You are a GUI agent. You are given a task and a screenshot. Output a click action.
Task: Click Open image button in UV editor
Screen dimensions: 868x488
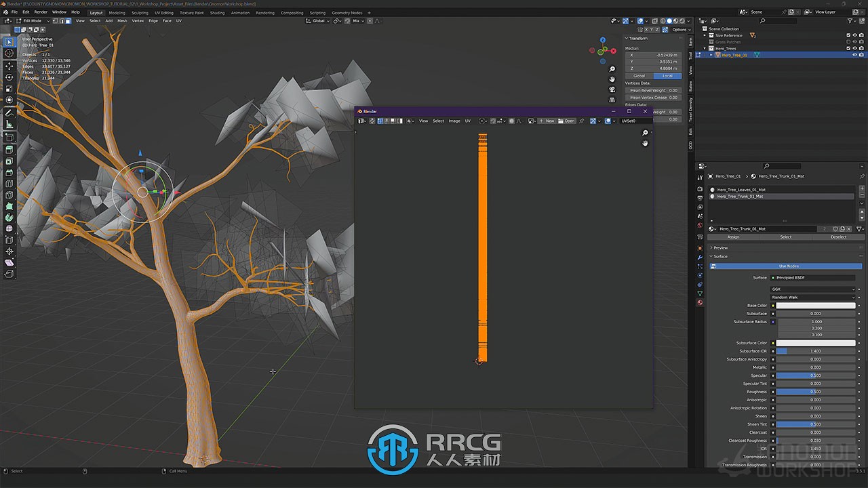pos(566,121)
